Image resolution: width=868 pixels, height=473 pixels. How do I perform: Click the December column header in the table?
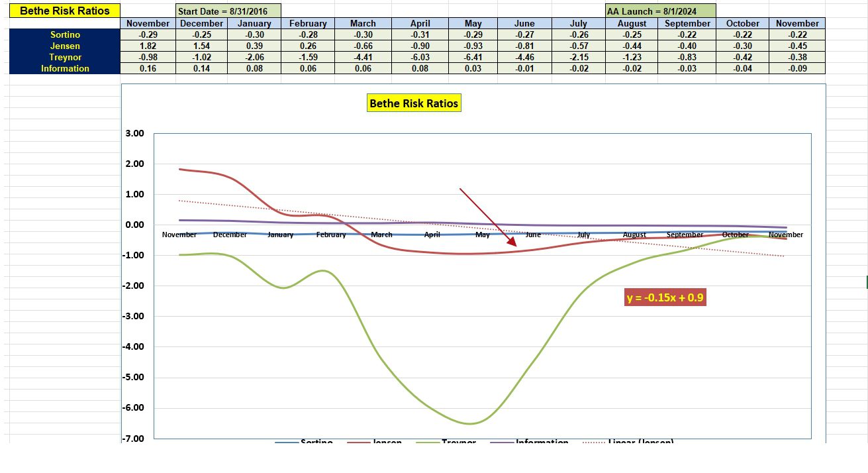tap(201, 23)
